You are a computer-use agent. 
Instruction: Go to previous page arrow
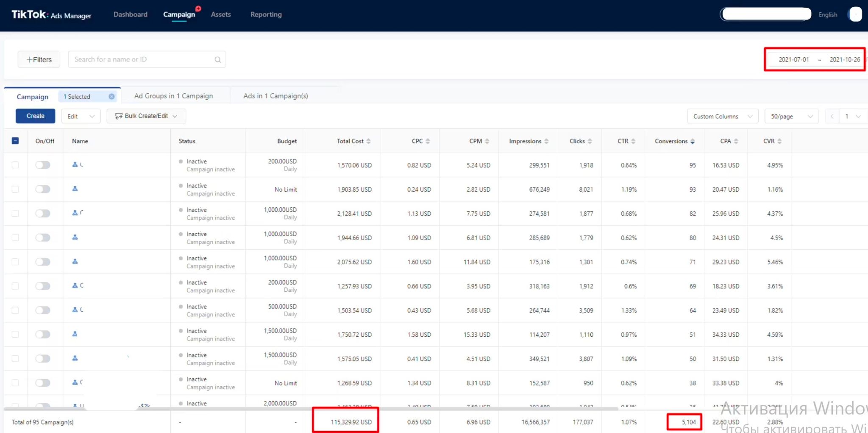pyautogui.click(x=832, y=116)
